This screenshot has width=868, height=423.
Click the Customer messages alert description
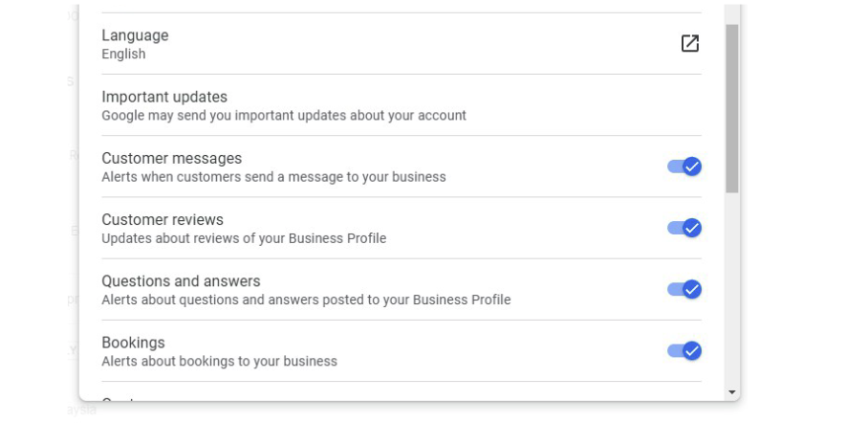coord(273,177)
